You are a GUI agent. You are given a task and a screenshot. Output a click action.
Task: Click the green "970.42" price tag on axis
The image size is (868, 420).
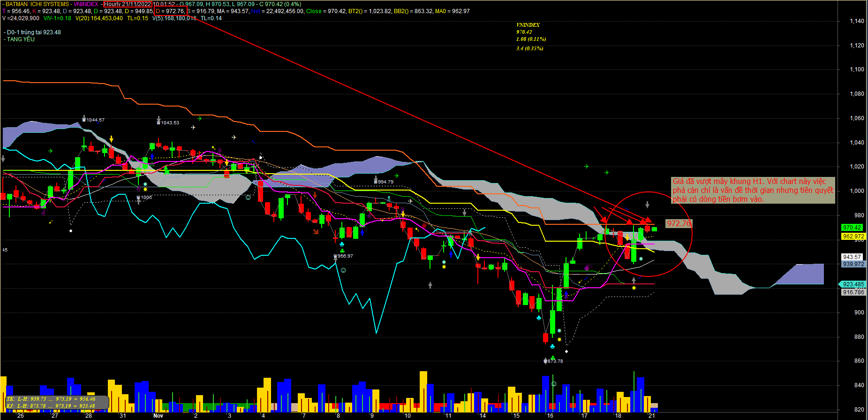pos(852,228)
